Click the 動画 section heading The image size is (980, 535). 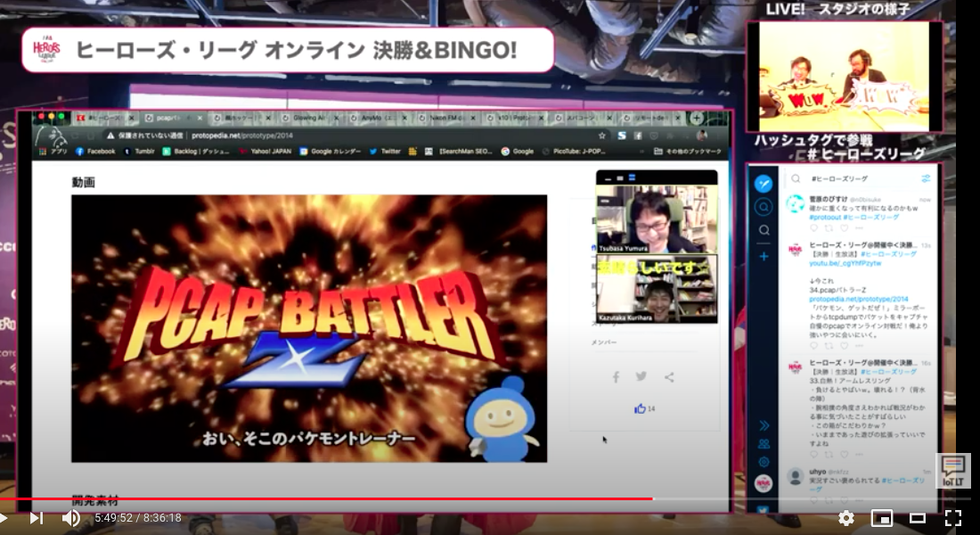(83, 182)
